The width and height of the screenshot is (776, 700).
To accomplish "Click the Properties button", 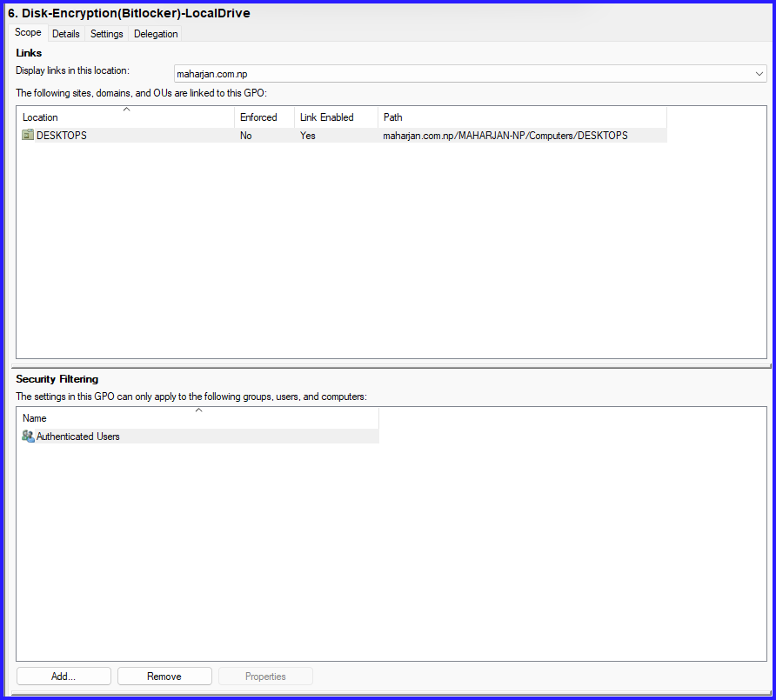I will pos(265,677).
